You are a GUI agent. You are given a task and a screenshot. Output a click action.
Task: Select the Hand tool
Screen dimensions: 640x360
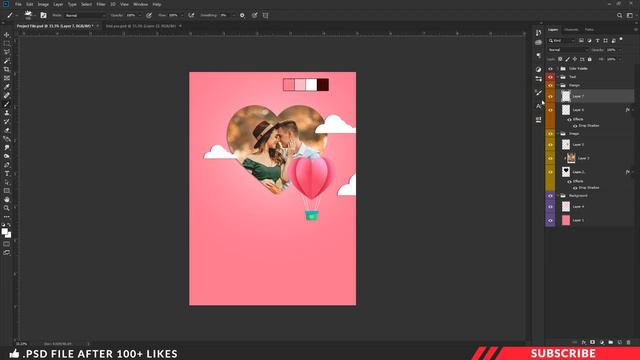(7, 200)
